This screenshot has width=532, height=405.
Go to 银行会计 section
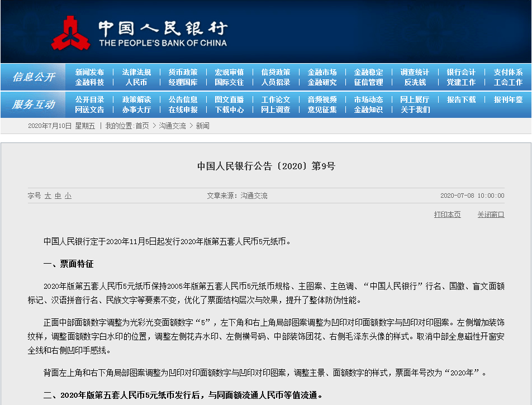coord(461,72)
